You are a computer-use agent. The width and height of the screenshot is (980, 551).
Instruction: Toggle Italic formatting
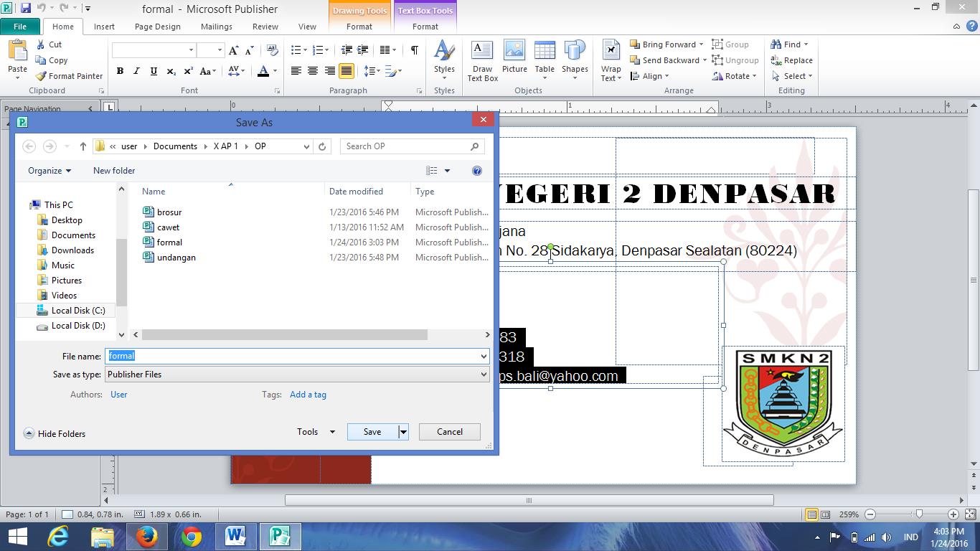pyautogui.click(x=136, y=71)
